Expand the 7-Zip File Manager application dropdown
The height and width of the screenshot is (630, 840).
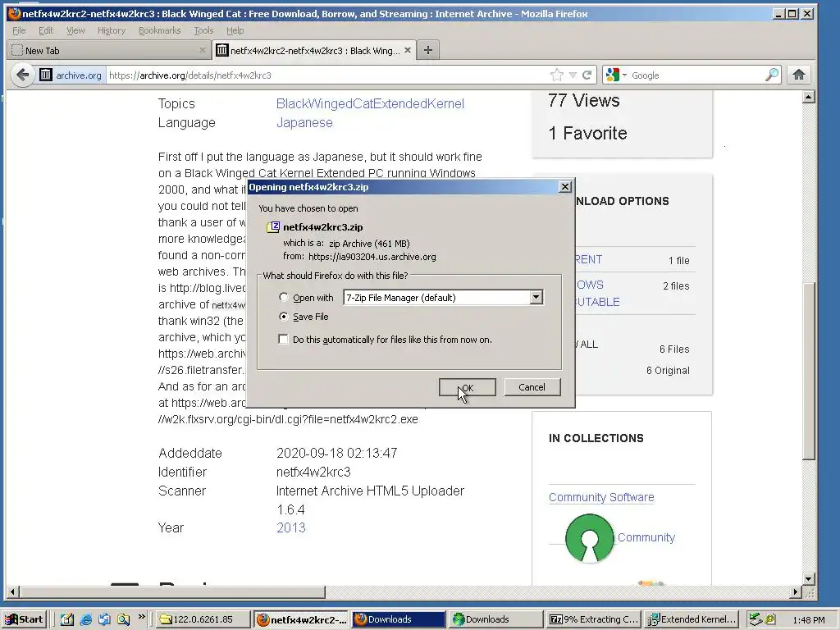[536, 297]
